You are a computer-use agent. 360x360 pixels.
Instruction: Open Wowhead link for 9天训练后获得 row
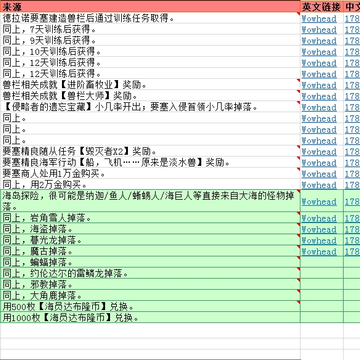click(319, 41)
